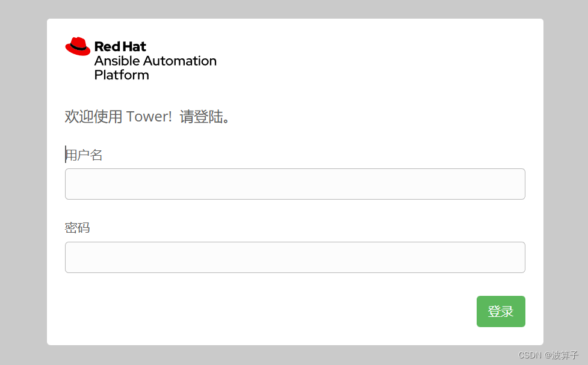Select the 密码 field label
The width and height of the screenshot is (588, 365).
pos(76,227)
